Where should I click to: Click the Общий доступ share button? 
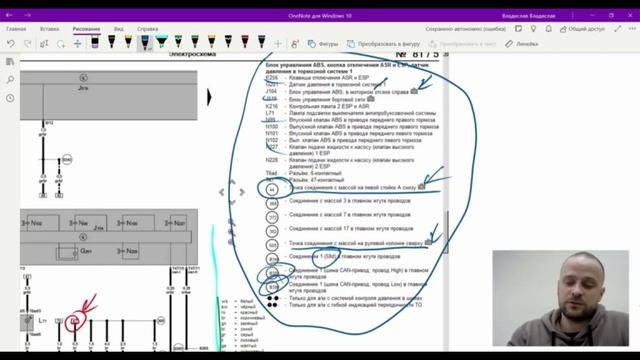582,29
